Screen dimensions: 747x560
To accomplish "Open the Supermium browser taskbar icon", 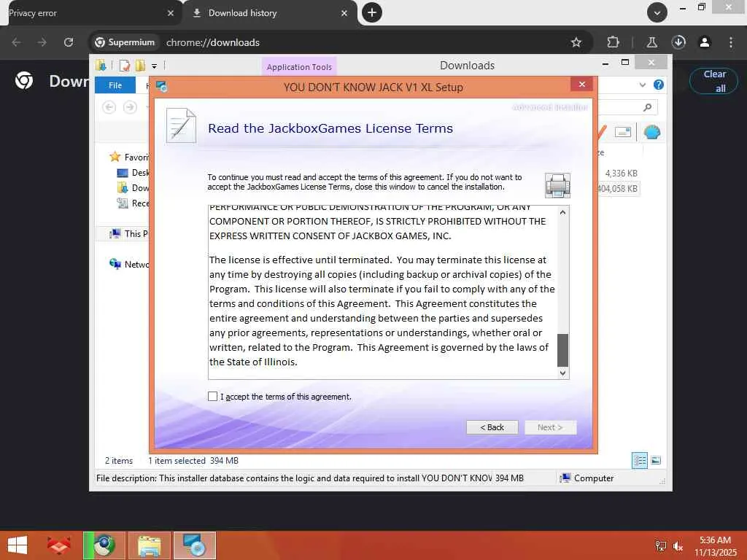I will (104, 545).
